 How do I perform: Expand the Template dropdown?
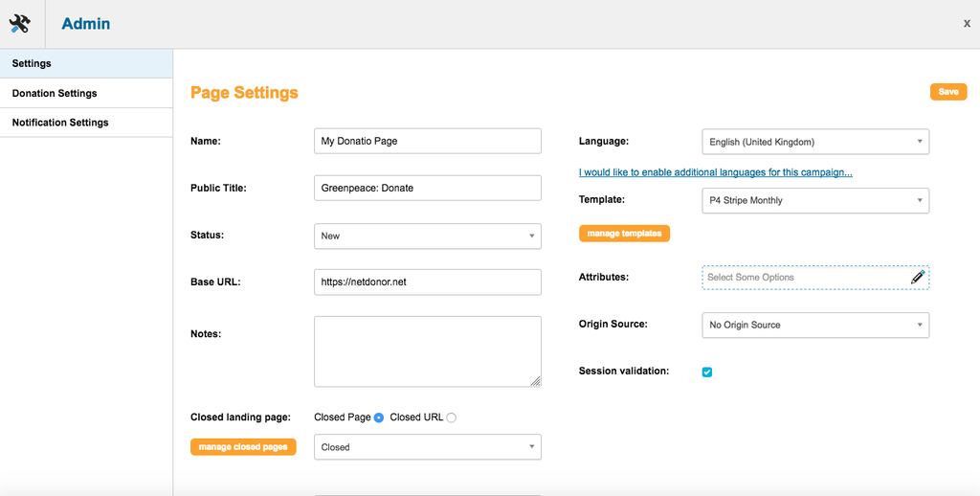[815, 200]
